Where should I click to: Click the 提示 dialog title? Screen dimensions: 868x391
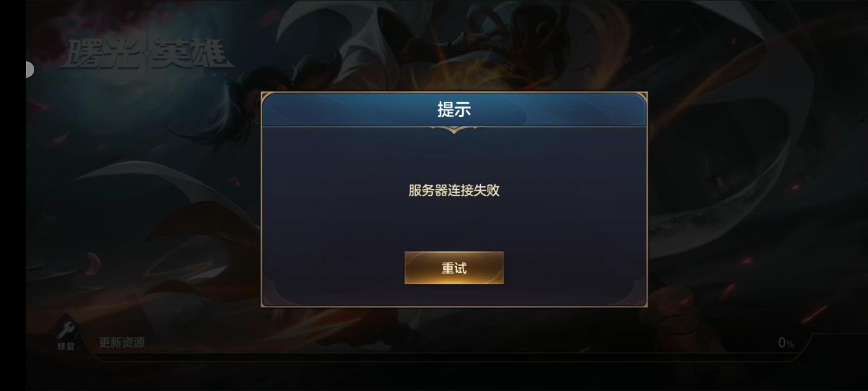[x=454, y=109]
